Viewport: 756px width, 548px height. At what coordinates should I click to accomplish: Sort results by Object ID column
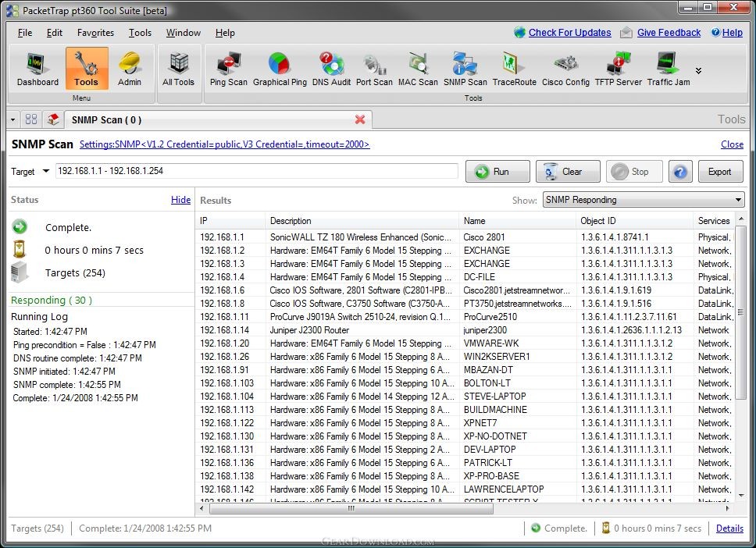click(634, 221)
